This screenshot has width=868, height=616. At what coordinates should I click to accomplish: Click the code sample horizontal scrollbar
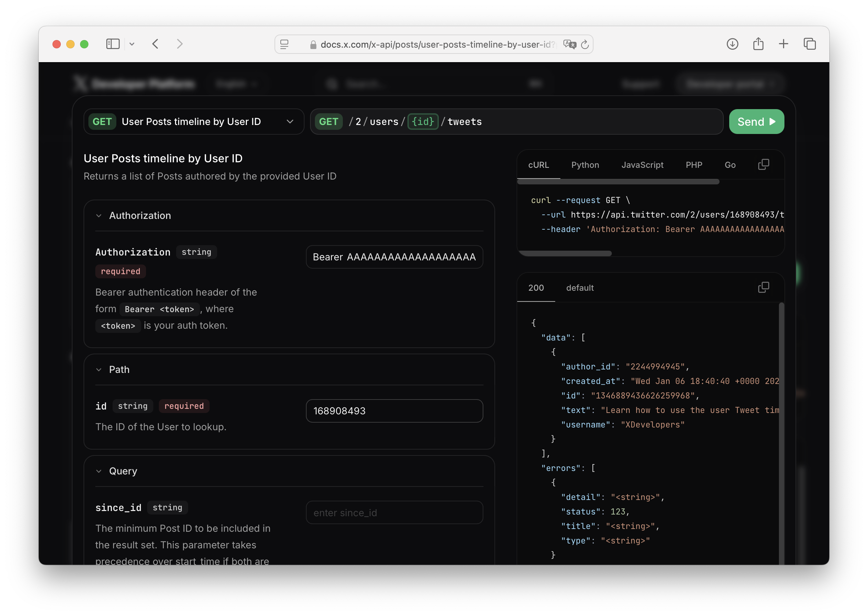(565, 253)
